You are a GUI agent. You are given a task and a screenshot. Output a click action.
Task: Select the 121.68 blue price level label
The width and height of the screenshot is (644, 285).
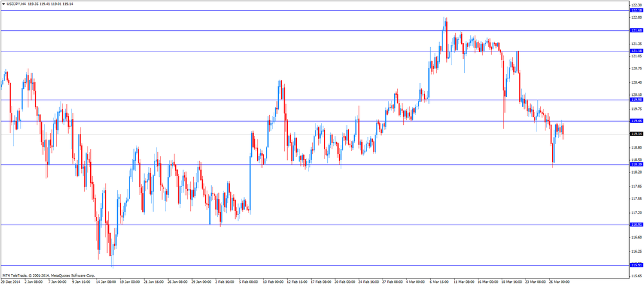coord(636,30)
